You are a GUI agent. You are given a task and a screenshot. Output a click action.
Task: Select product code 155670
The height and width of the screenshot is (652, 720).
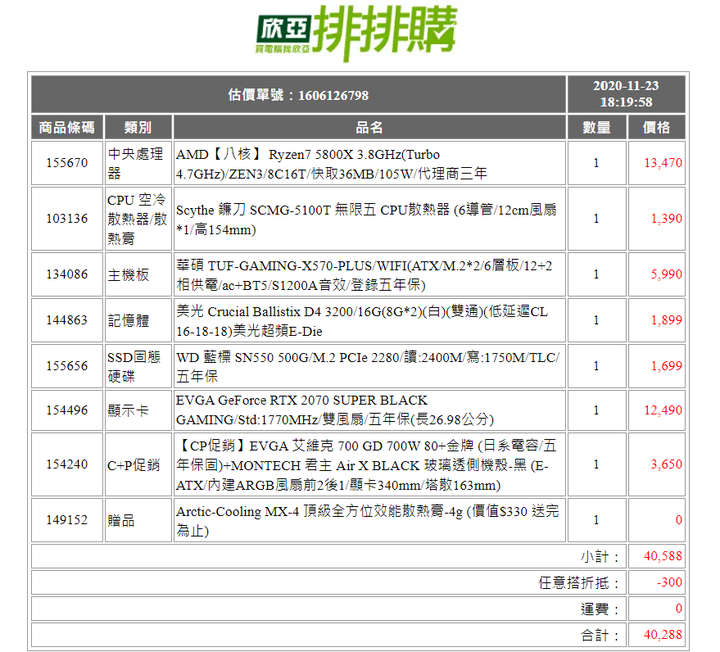pyautogui.click(x=67, y=163)
